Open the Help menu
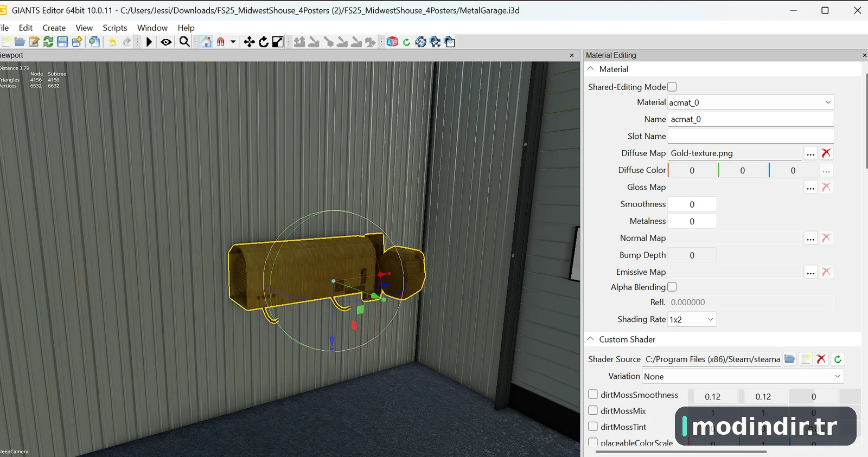This screenshot has width=868, height=457. [186, 28]
